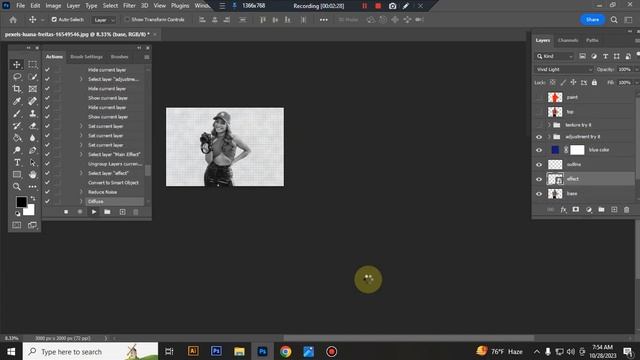Select the Rectangle shape tool
640x360 pixels.
point(17,175)
